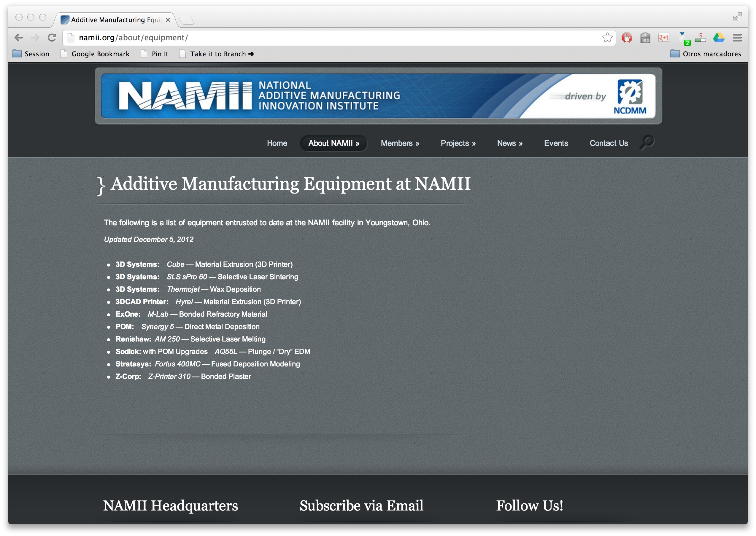Image resolution: width=756 pixels, height=536 pixels.
Task: Open the Otros marcadores bookmarks folder
Action: (706, 54)
